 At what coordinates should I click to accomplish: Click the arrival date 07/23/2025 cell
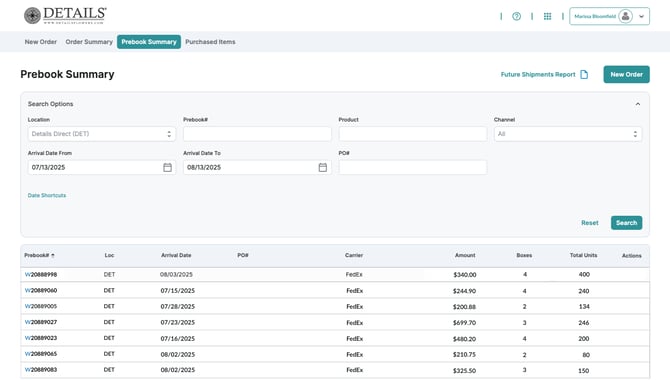pos(178,322)
